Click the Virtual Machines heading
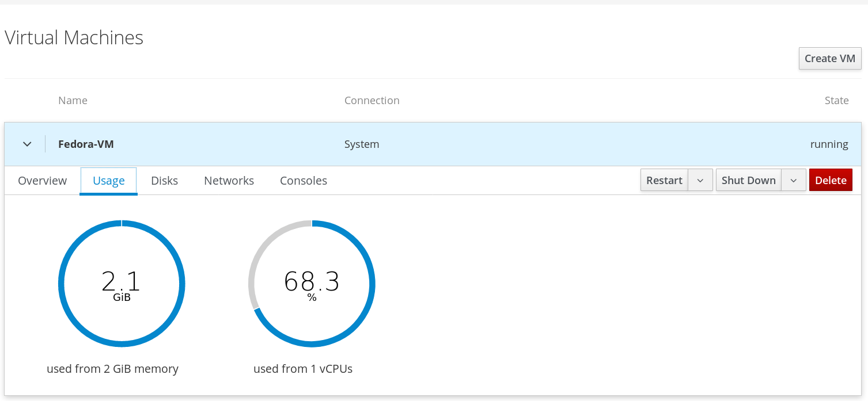This screenshot has width=868, height=401. 74,37
